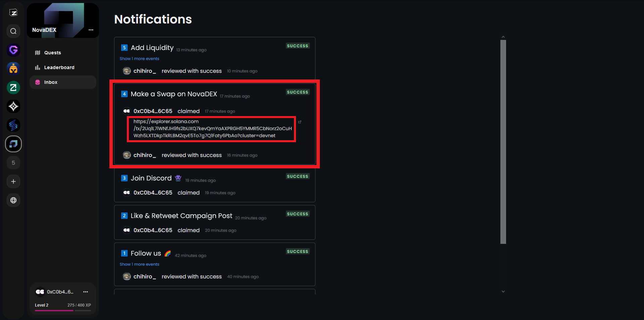Open the Leaderboard page

[x=59, y=67]
